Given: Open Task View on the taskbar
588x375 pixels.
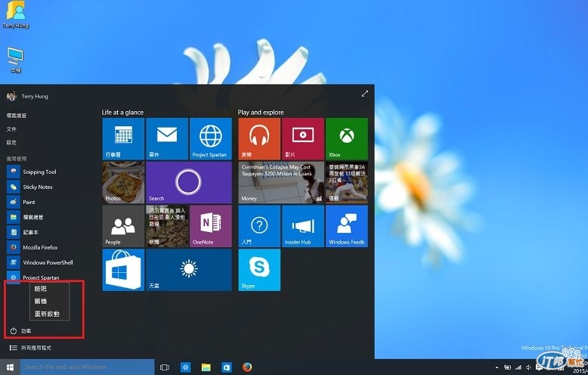Looking at the screenshot, I should (165, 367).
